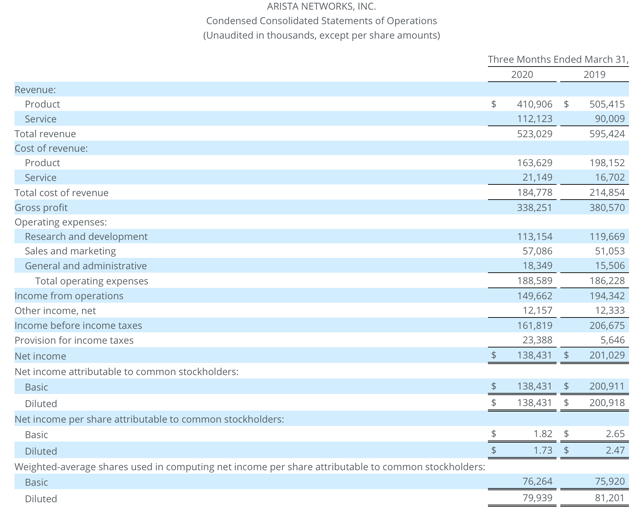This screenshot has height=515, width=640.
Task: Click total revenue value 523,029
Action: click(x=534, y=134)
